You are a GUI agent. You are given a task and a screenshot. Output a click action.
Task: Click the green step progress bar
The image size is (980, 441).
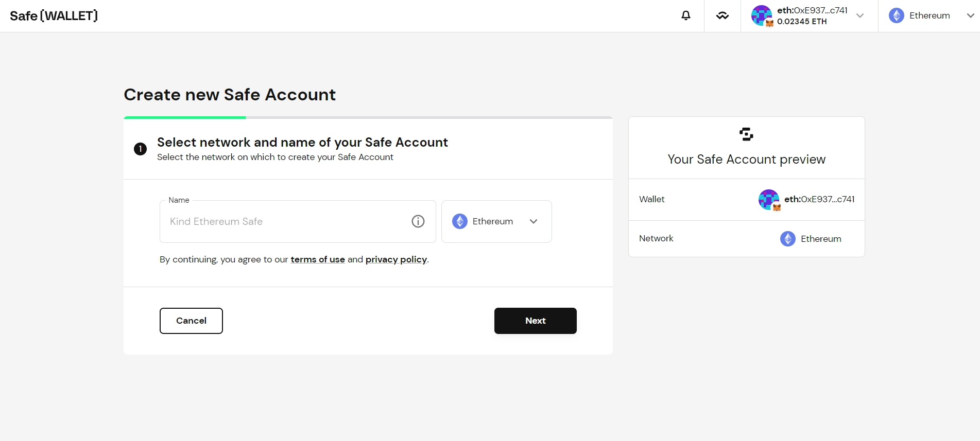(x=185, y=117)
